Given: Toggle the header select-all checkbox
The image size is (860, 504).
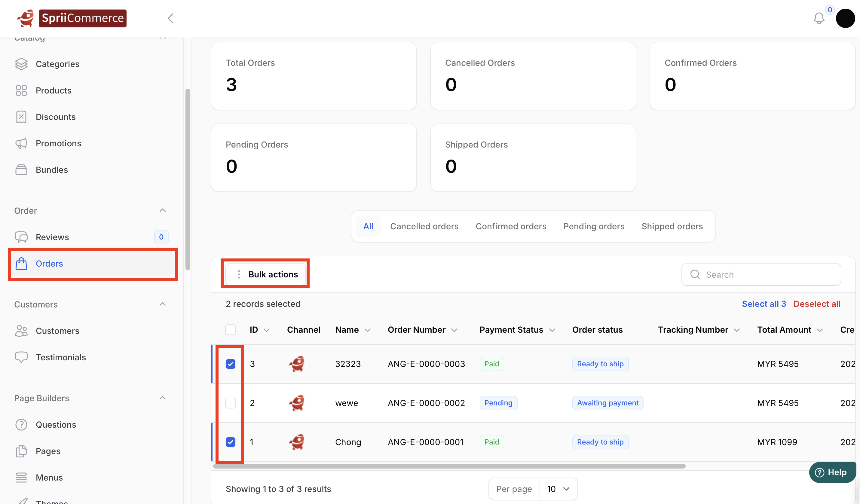Looking at the screenshot, I should (x=230, y=330).
